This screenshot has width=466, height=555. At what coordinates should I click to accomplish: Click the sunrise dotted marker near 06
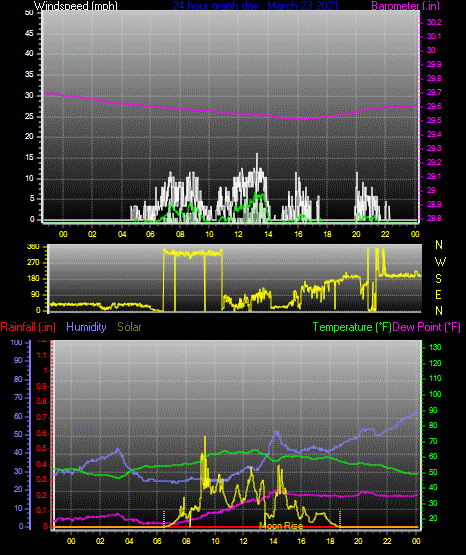[x=164, y=519]
